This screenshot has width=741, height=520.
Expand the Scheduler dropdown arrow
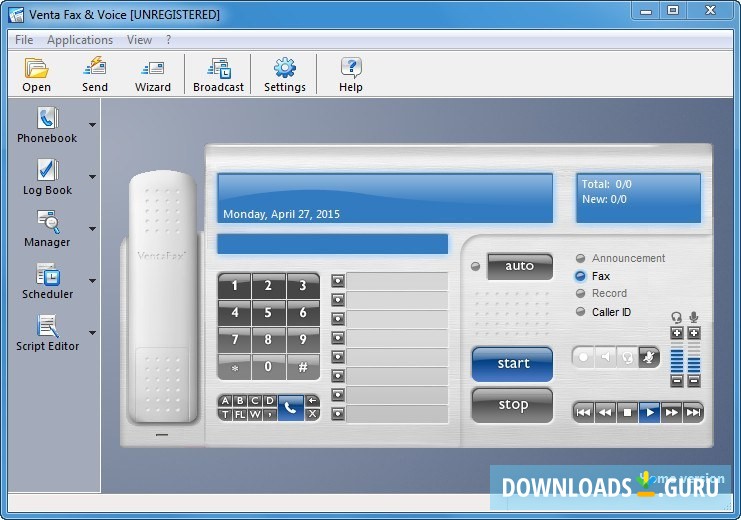coord(93,281)
